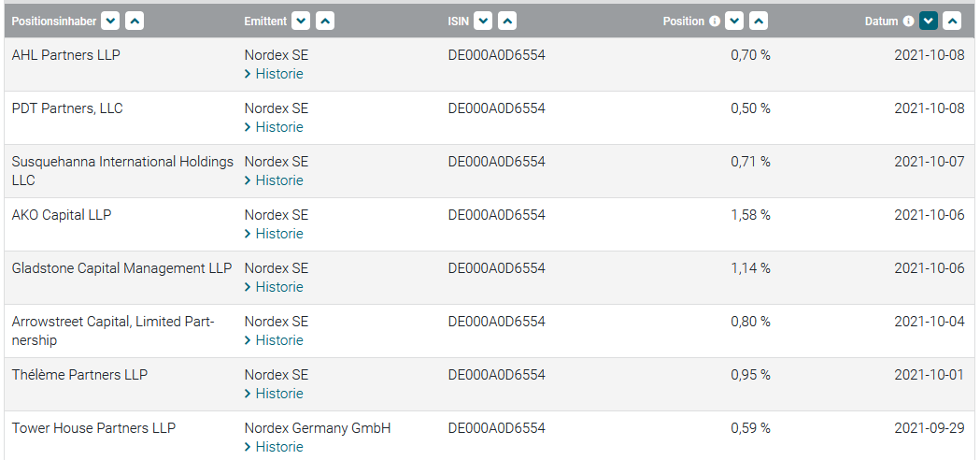Image resolution: width=980 pixels, height=460 pixels.
Task: Show info tooltip for Datum column
Action: tap(909, 22)
